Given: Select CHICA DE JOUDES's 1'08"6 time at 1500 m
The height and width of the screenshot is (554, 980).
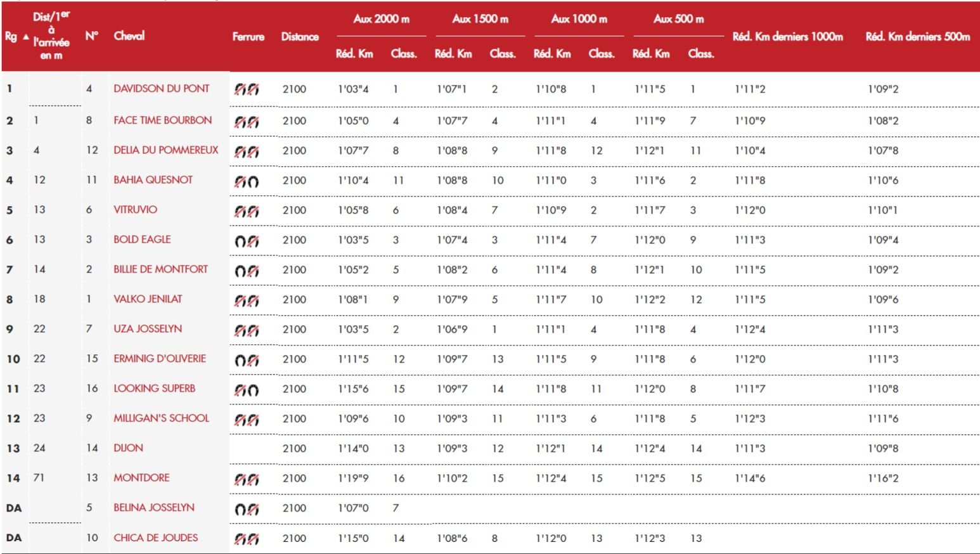Looking at the screenshot, I should [452, 538].
